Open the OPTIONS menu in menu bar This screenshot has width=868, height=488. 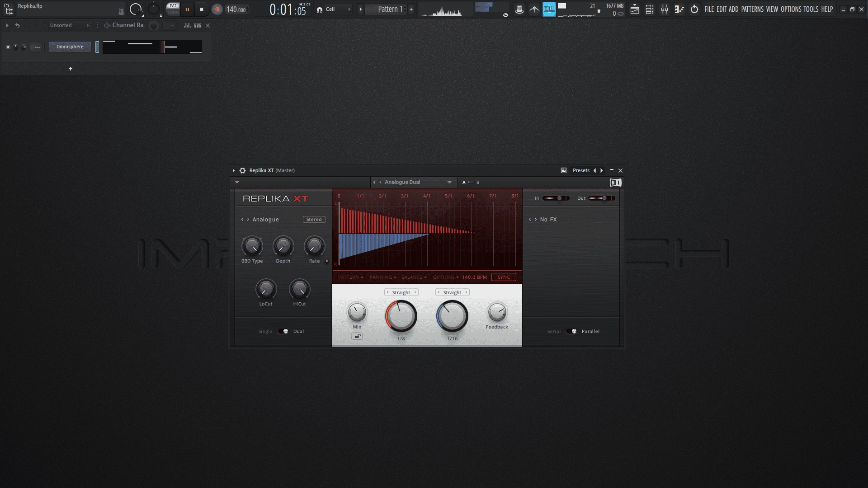pyautogui.click(x=791, y=9)
